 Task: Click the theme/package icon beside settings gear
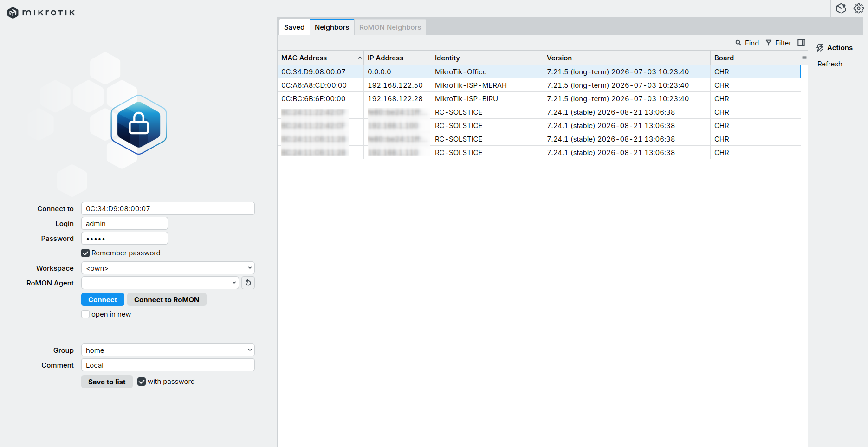tap(841, 8)
